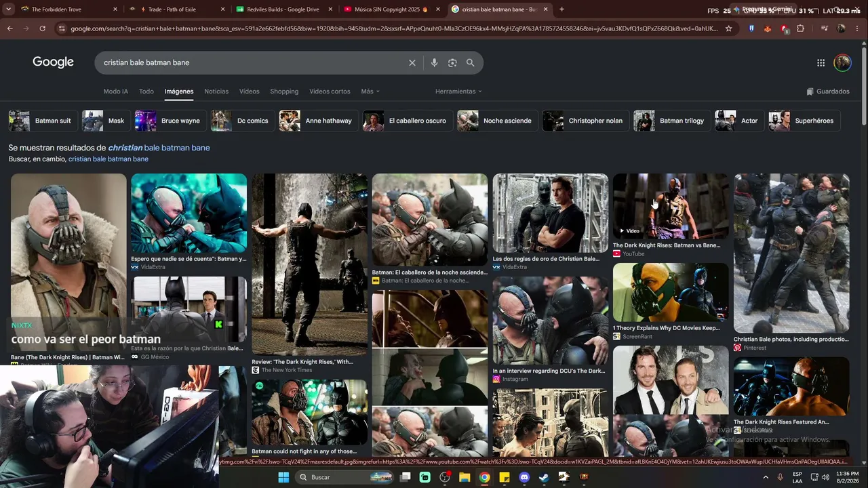Viewport: 868px width, 488px height.
Task: Bookmark this page with the star
Action: click(728, 28)
